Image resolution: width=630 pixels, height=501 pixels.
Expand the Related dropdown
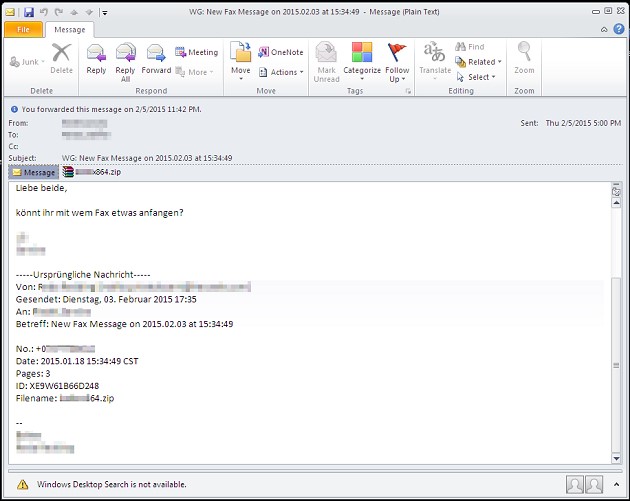478,62
